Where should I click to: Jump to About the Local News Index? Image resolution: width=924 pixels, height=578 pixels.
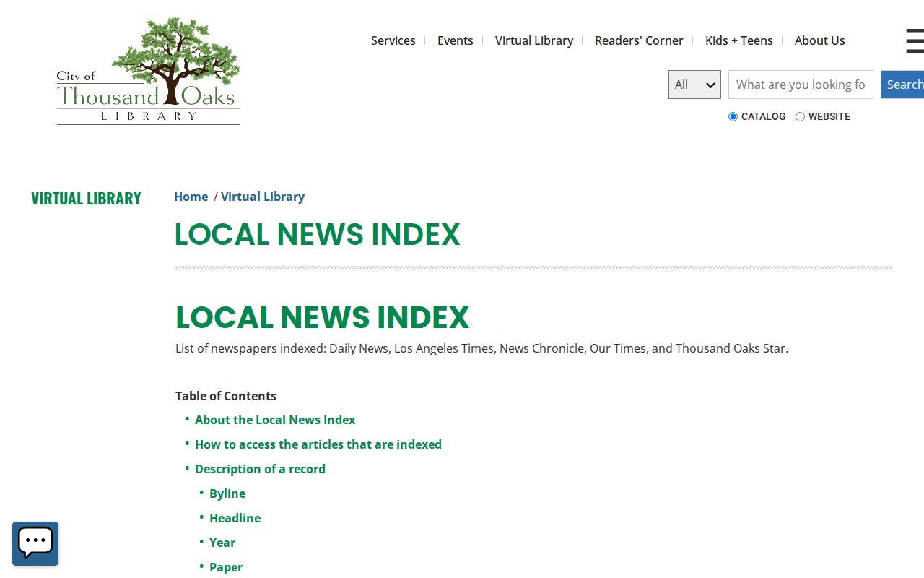point(275,420)
